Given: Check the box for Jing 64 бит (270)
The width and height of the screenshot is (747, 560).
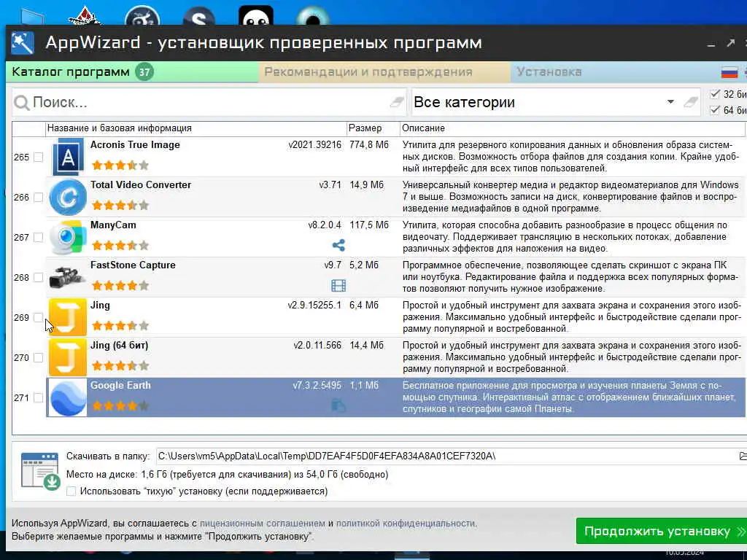Looking at the screenshot, I should [x=39, y=357].
